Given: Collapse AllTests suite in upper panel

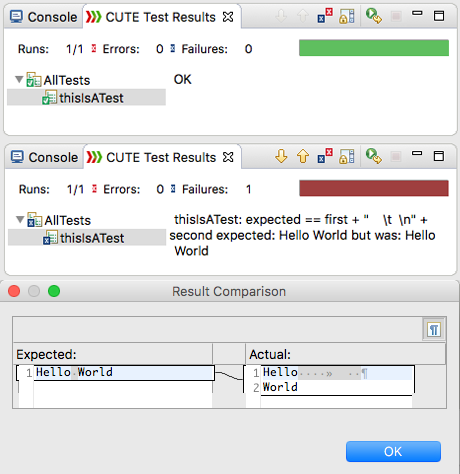Looking at the screenshot, I should (19, 80).
